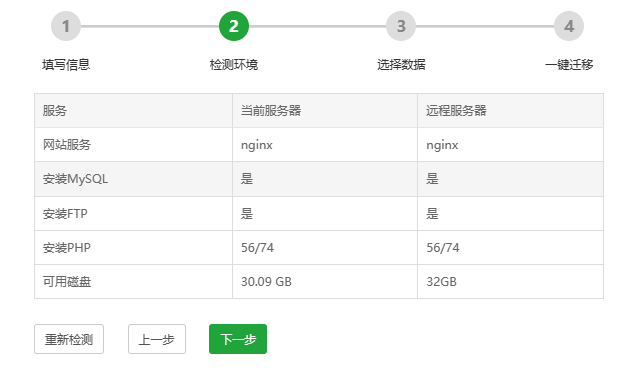Select the 一键迁移 step label
Image resolution: width=628 pixels, height=373 pixels.
click(569, 65)
